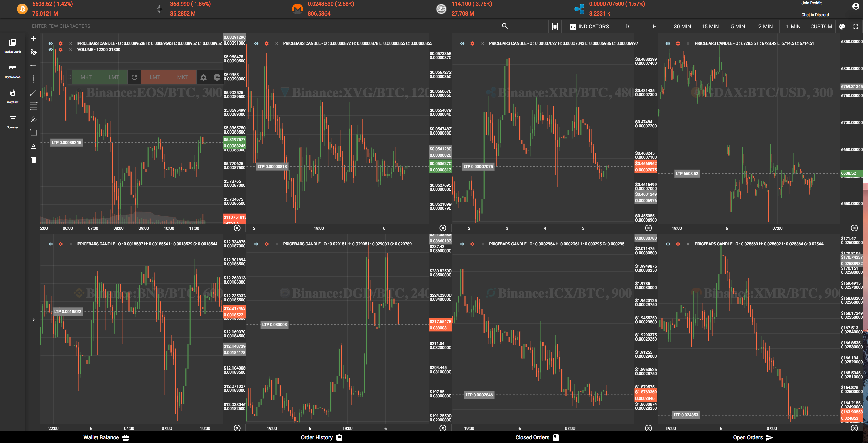Open Wallet Balance panel
The height and width of the screenshot is (443, 868).
pos(106,437)
